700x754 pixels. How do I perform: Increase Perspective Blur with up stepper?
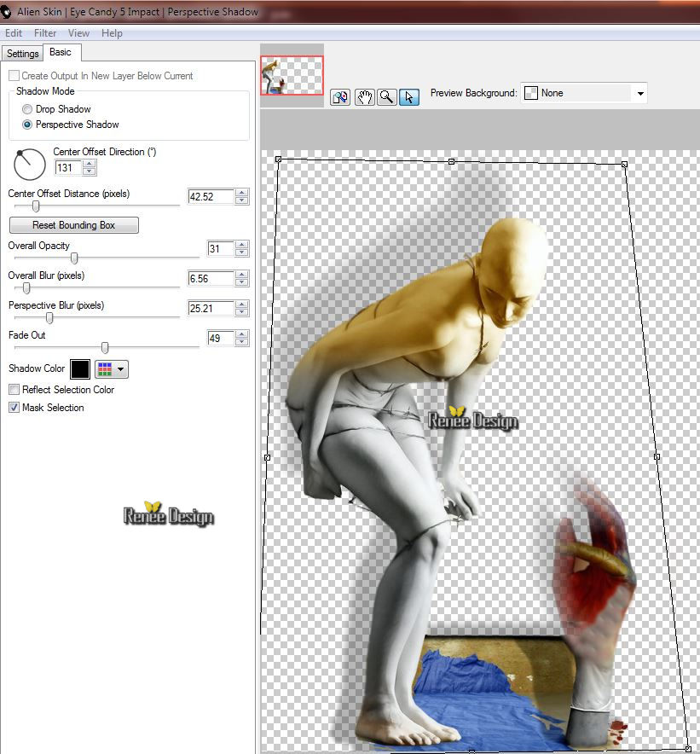click(242, 304)
